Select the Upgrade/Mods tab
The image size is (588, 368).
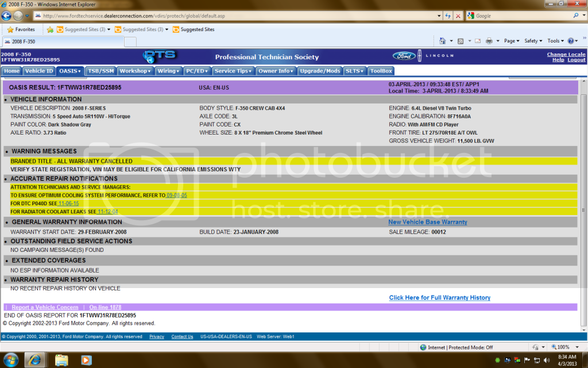tap(320, 71)
